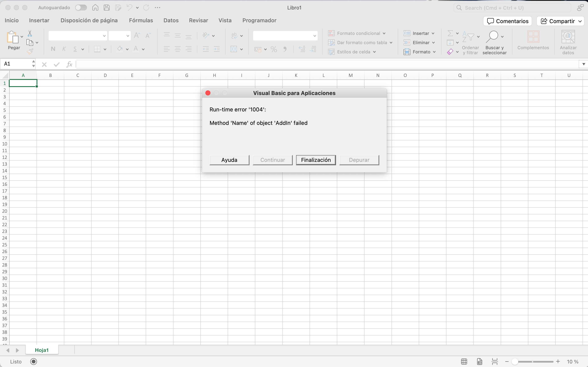This screenshot has width=588, height=367.
Task: Click the macro record icon in status bar
Action: [x=33, y=361]
